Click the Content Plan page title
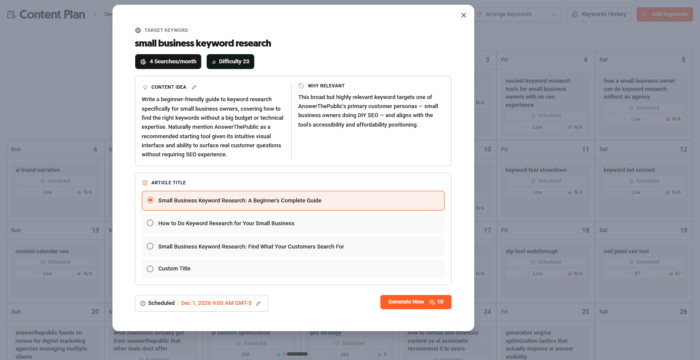Image resolution: width=700 pixels, height=360 pixels. pos(52,15)
